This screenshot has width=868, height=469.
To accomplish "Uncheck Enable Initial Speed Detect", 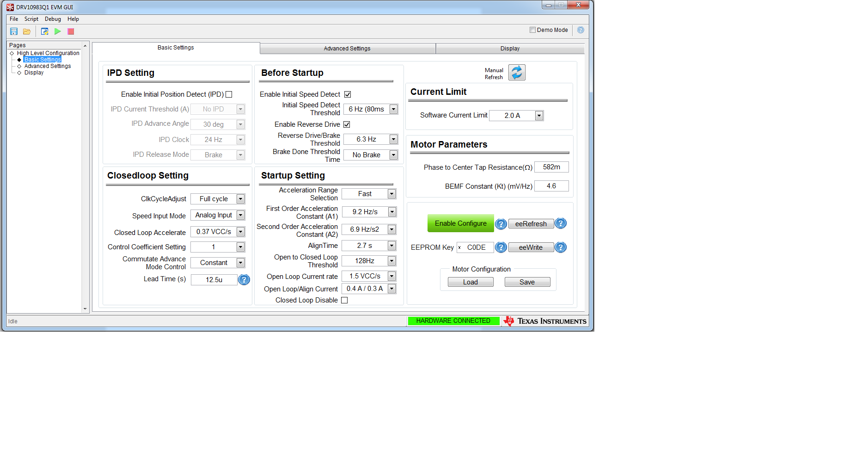I will [348, 94].
